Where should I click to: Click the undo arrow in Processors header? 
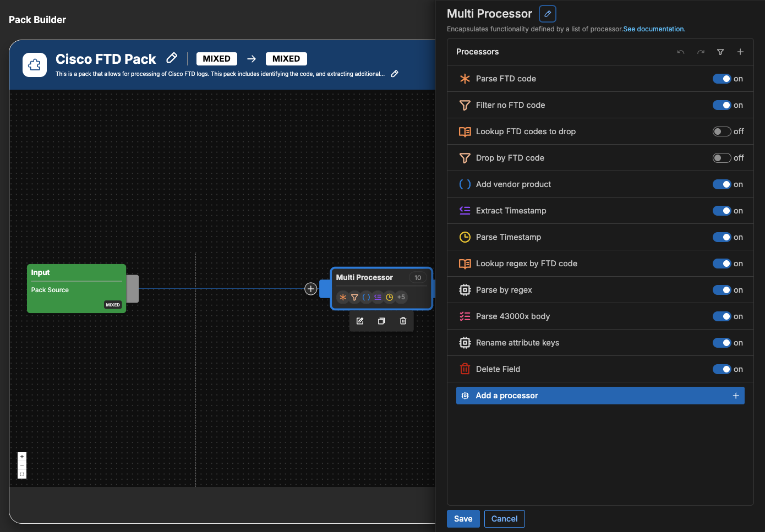point(681,52)
